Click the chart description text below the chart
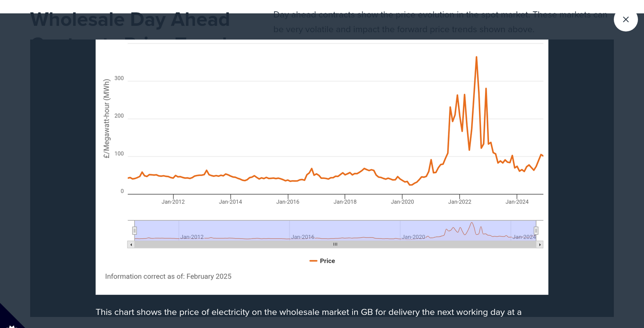Viewport: 644px width, 328px height. [308, 312]
